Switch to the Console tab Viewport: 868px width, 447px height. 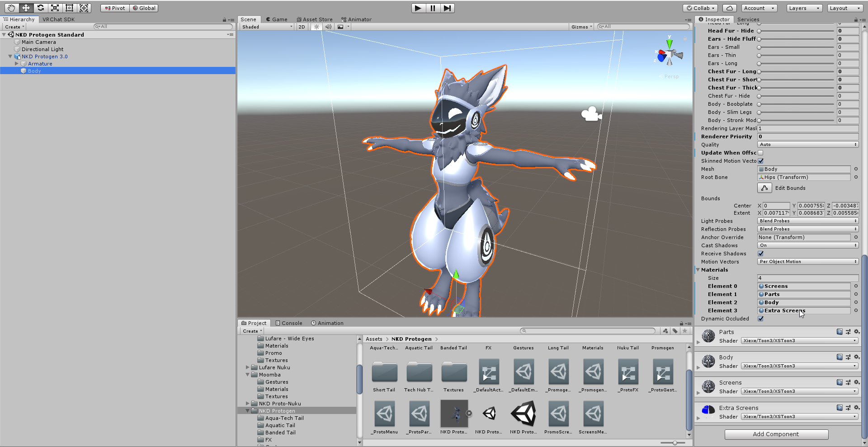pyautogui.click(x=289, y=323)
